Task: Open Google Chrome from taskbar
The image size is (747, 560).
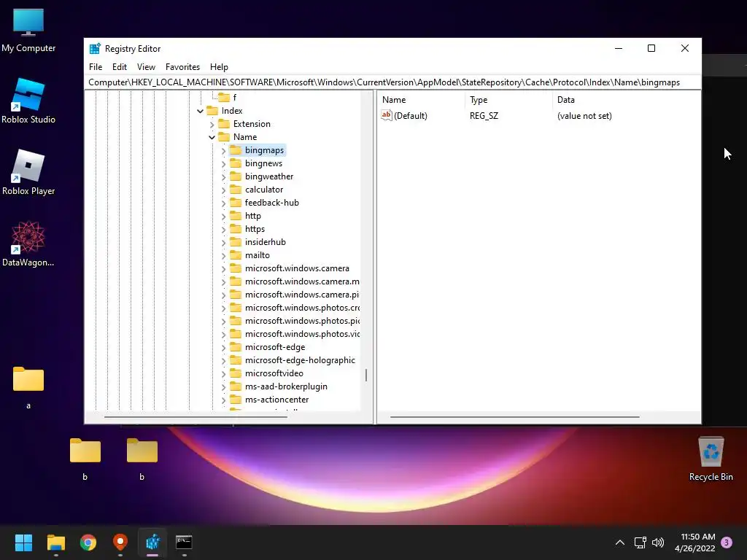Action: point(88,542)
